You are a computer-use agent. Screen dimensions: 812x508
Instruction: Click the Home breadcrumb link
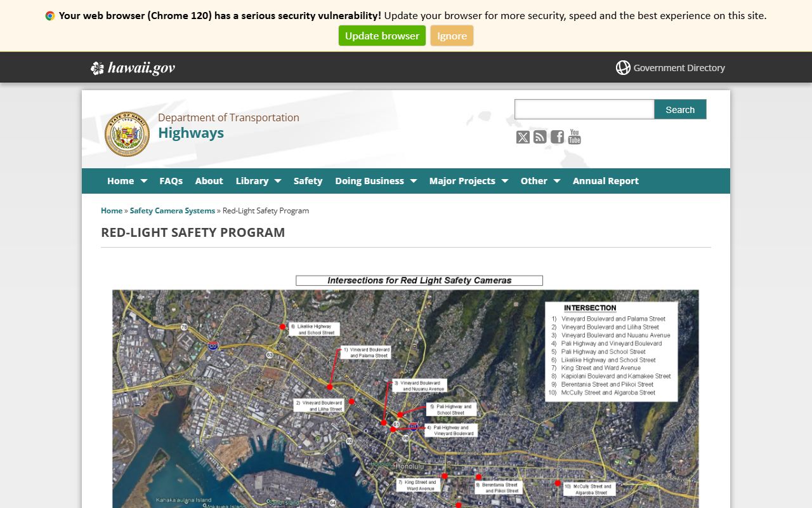pos(112,211)
